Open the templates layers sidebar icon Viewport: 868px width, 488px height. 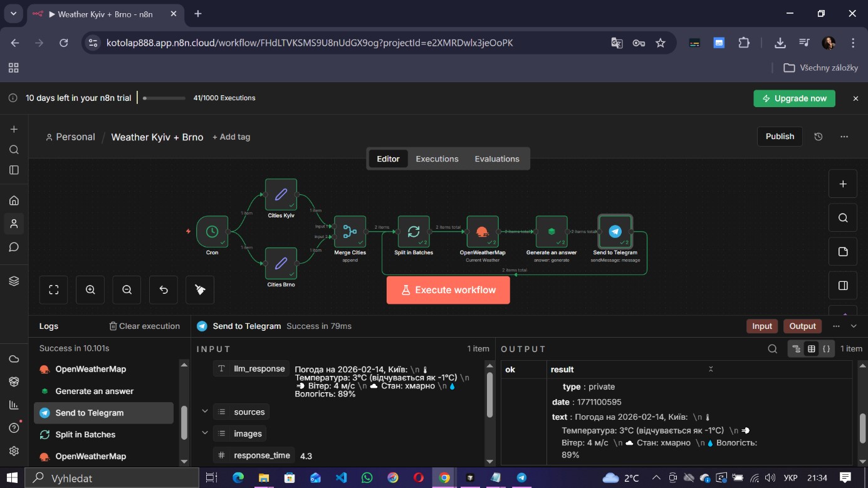tap(14, 281)
